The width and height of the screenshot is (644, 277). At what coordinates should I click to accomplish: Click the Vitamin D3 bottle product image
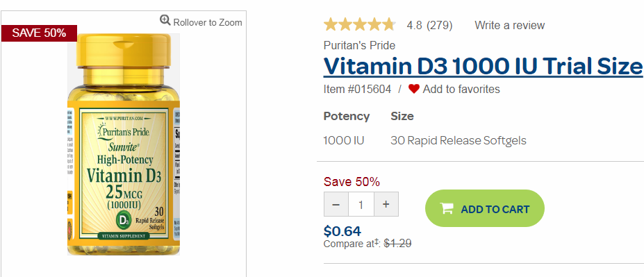point(124,144)
